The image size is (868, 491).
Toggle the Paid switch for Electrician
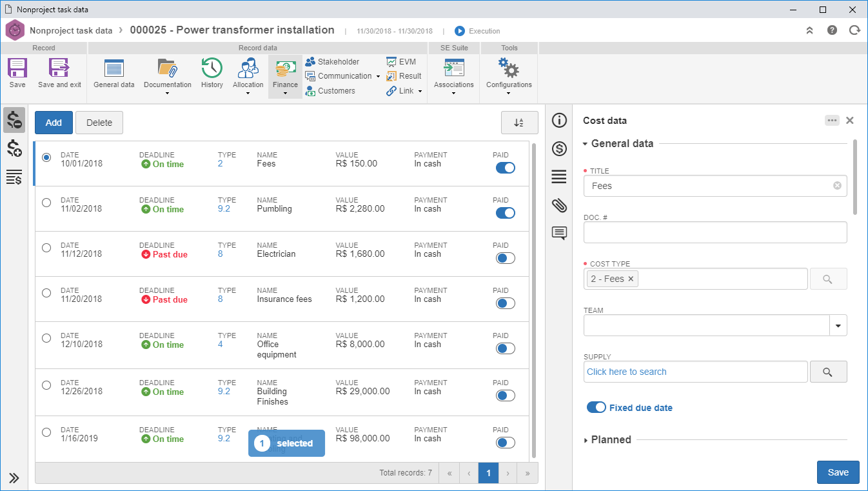pyautogui.click(x=506, y=258)
